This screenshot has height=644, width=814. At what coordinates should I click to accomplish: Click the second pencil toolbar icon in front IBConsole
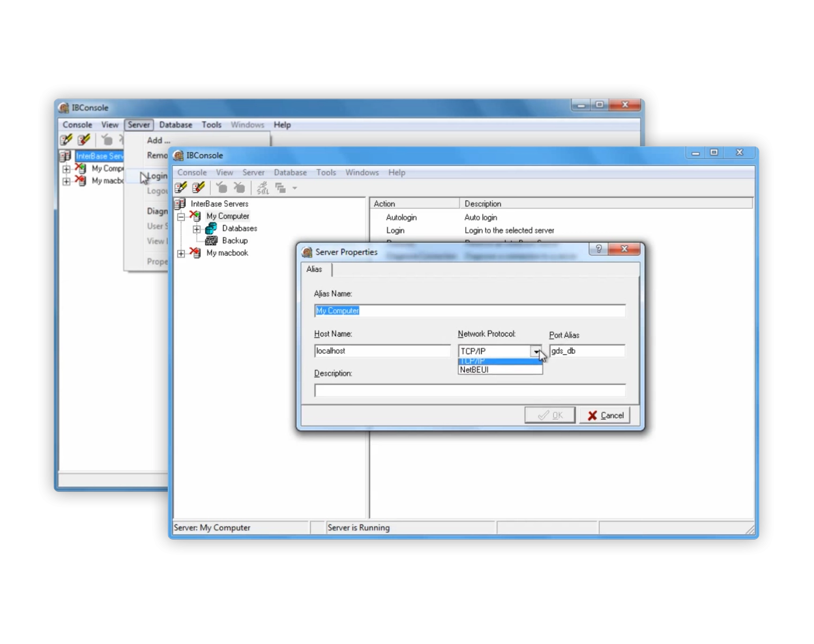199,188
